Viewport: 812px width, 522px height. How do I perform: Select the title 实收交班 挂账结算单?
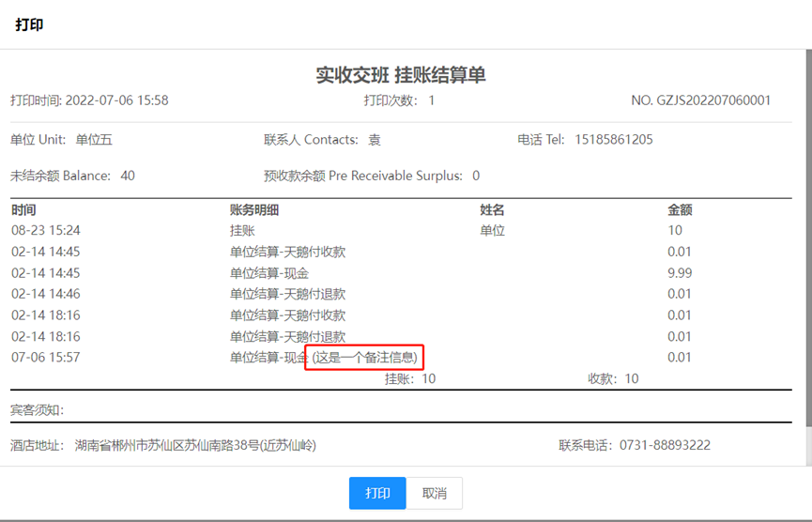401,75
